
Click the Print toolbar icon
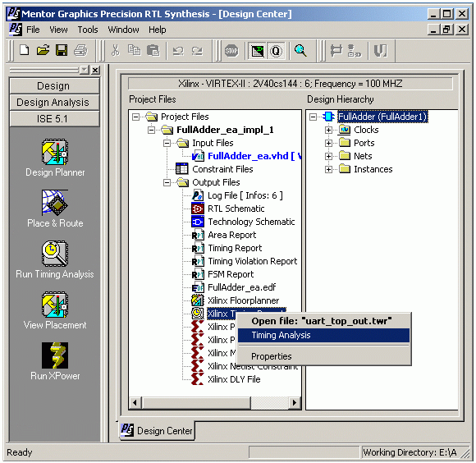[x=80, y=50]
